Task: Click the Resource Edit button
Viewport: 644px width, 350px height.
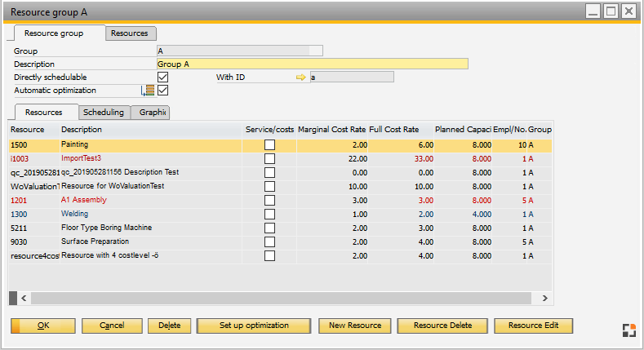Action: tap(533, 326)
